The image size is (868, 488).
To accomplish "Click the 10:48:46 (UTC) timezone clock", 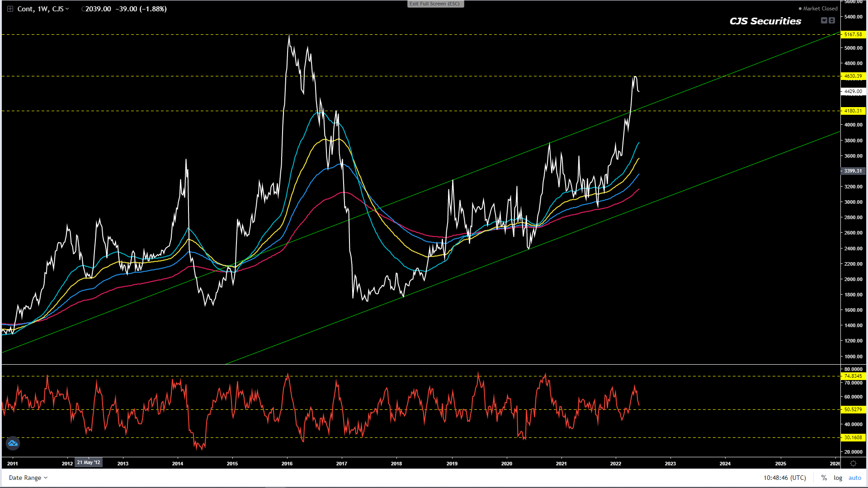I will [784, 478].
